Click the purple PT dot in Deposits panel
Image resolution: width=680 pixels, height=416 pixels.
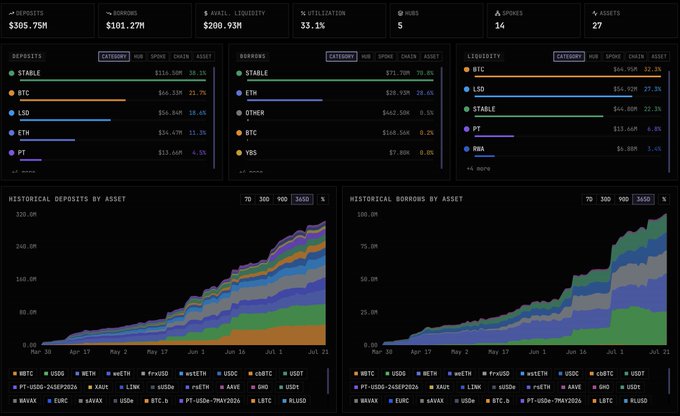(12, 153)
